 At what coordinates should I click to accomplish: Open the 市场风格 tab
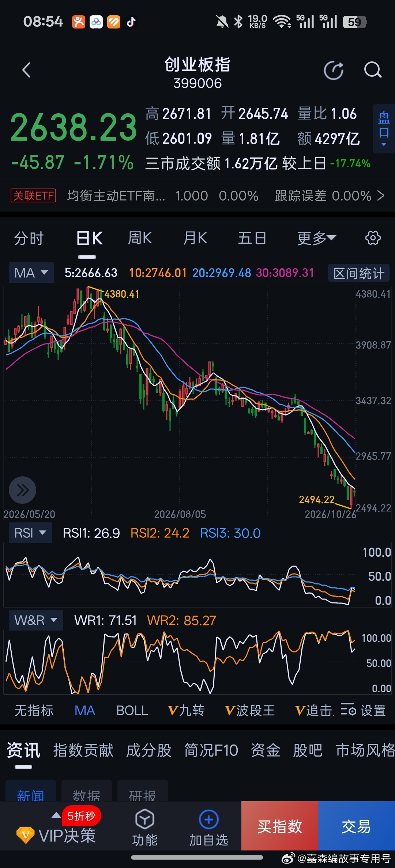(365, 750)
